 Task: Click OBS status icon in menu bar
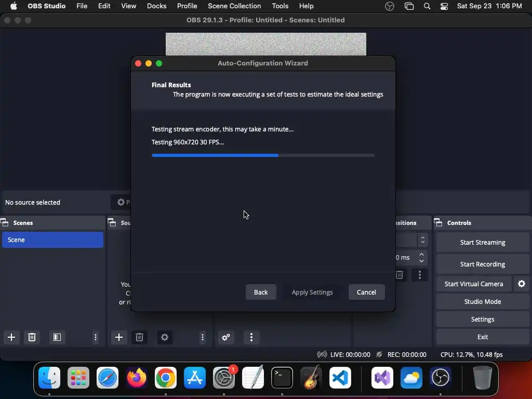coord(390,6)
